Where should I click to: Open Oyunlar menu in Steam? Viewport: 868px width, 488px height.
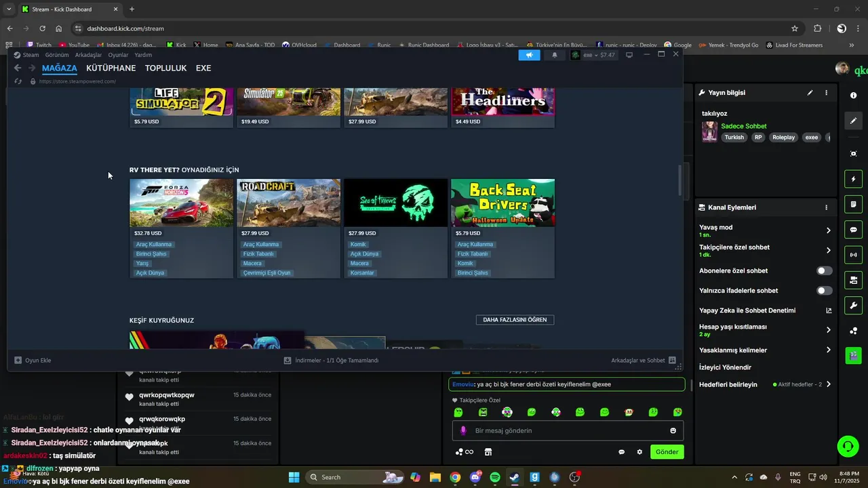[118, 55]
